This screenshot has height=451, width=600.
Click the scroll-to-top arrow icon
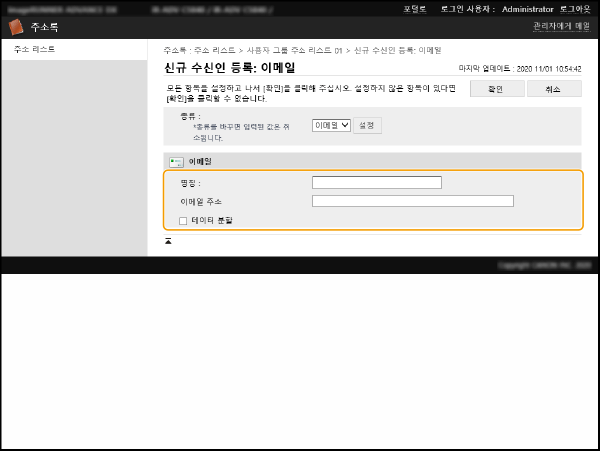[x=169, y=241]
